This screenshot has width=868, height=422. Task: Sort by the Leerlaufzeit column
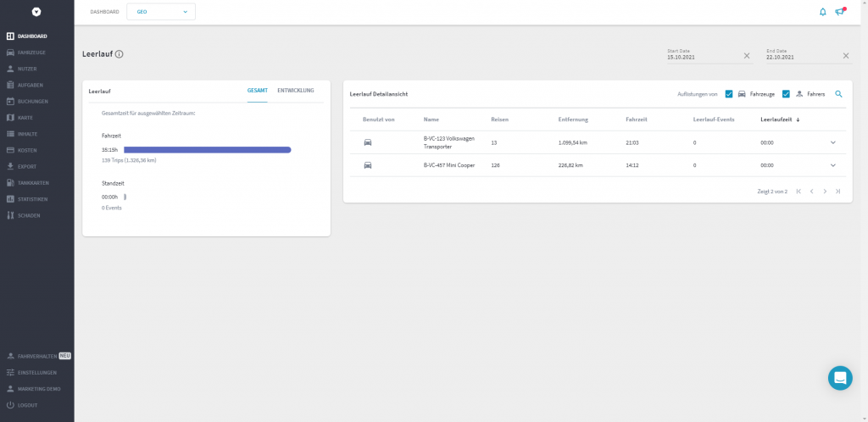click(x=780, y=119)
